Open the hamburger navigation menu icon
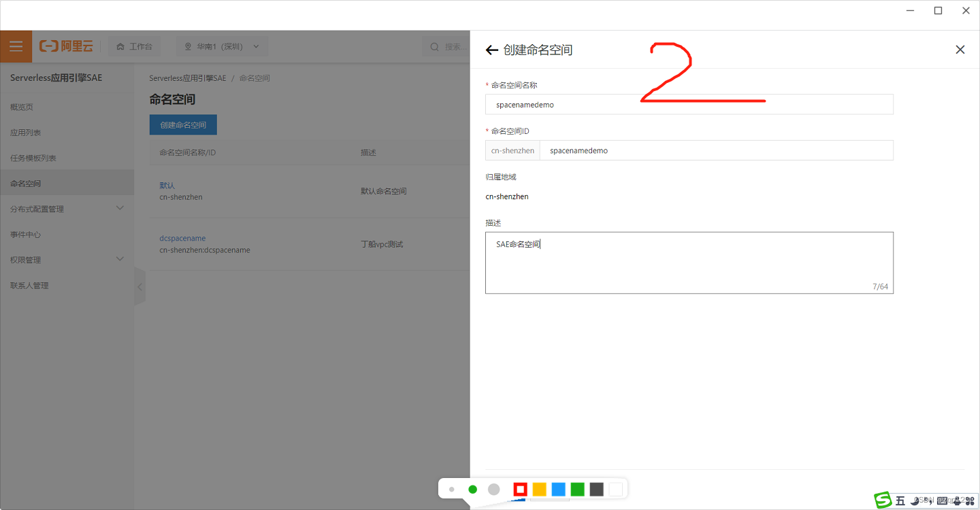Screen dimensions: 980x510 16,46
